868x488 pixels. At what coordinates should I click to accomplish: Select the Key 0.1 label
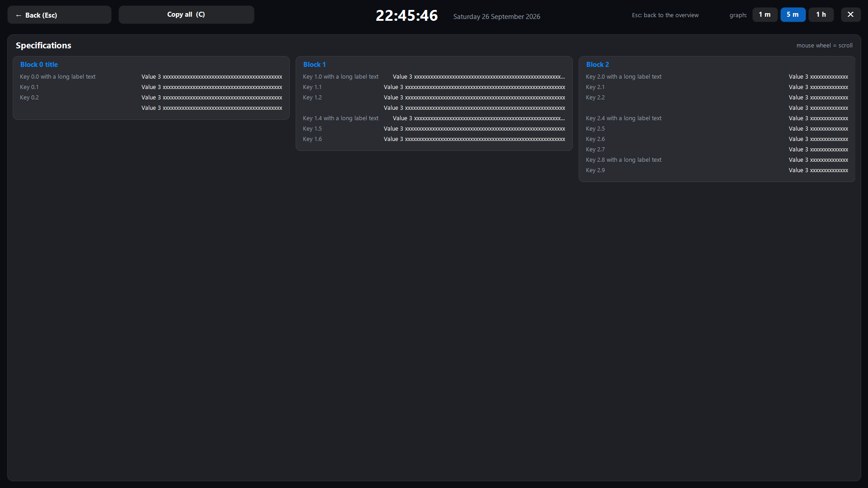pyautogui.click(x=29, y=87)
